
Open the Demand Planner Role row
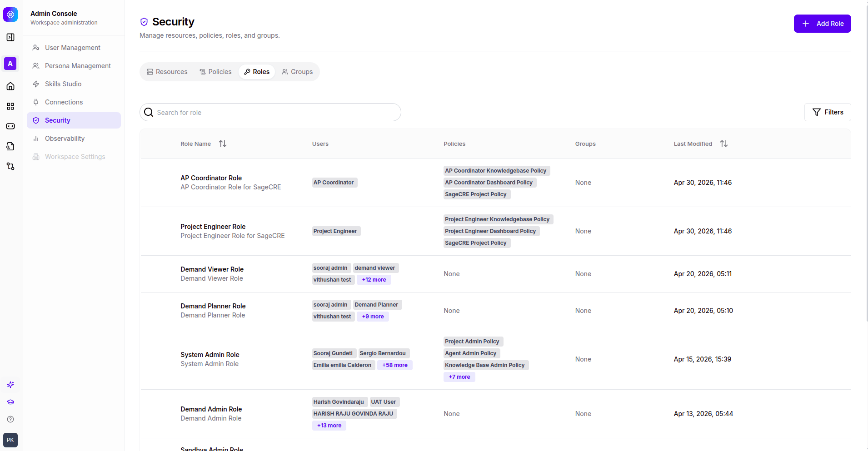pyautogui.click(x=495, y=311)
